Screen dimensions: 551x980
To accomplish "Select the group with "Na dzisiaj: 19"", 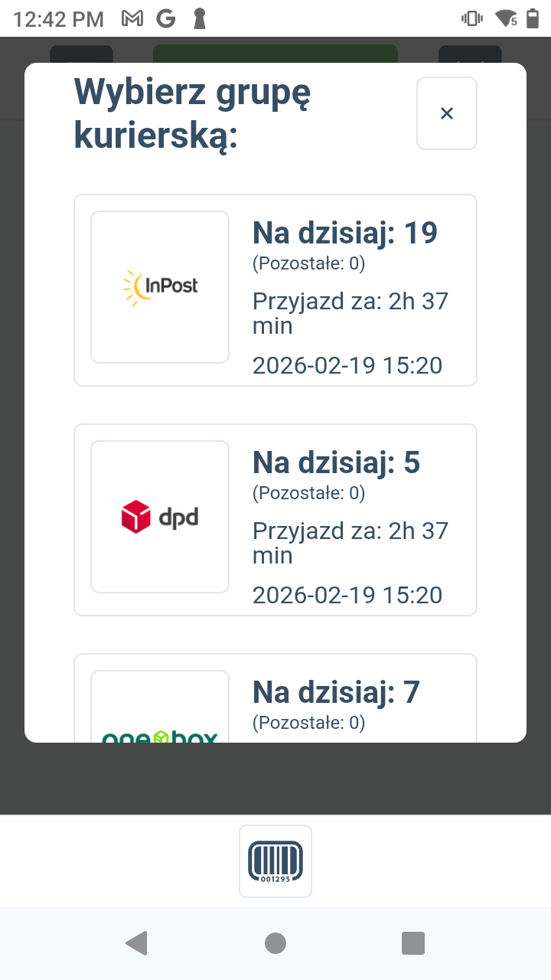I will 345,233.
